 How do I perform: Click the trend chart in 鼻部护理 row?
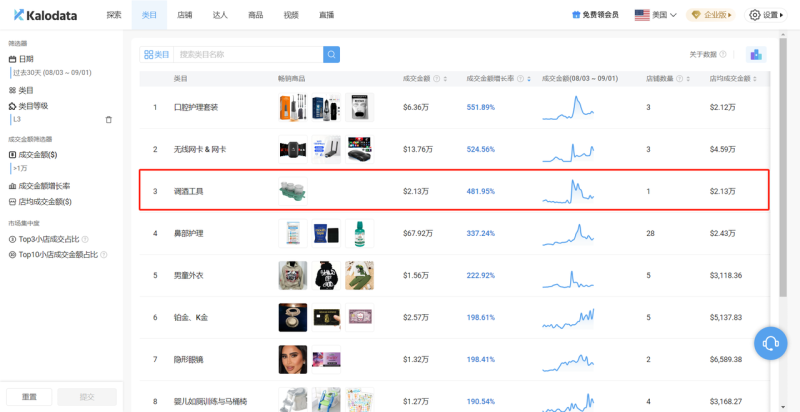(x=568, y=235)
